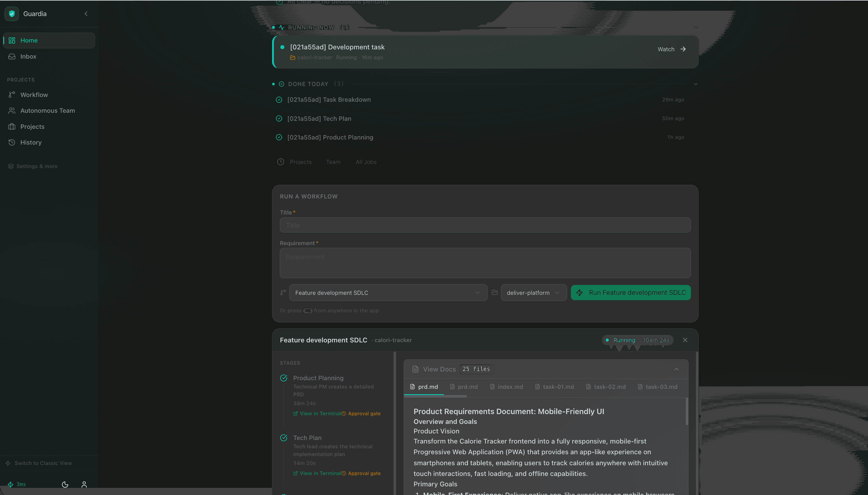Click the Task Breakdown check icon
Screen dimensions: 868x495
(x=279, y=100)
